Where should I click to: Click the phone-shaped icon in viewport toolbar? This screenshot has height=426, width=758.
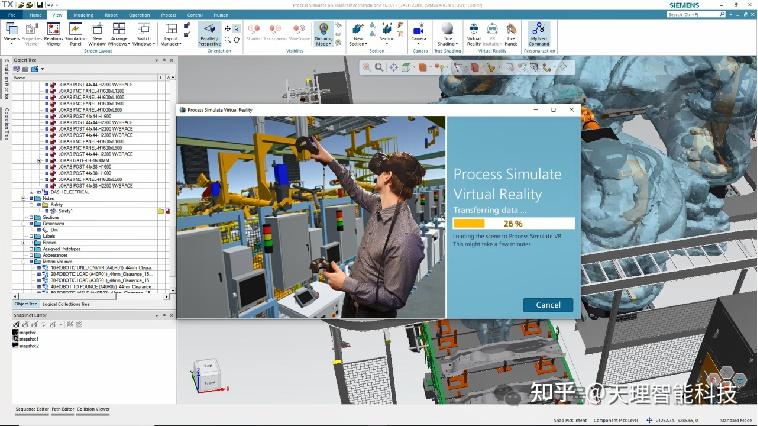coord(547,68)
